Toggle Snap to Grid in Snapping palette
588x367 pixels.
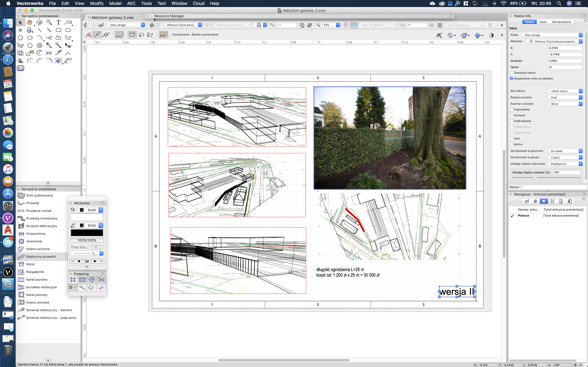click(x=73, y=280)
